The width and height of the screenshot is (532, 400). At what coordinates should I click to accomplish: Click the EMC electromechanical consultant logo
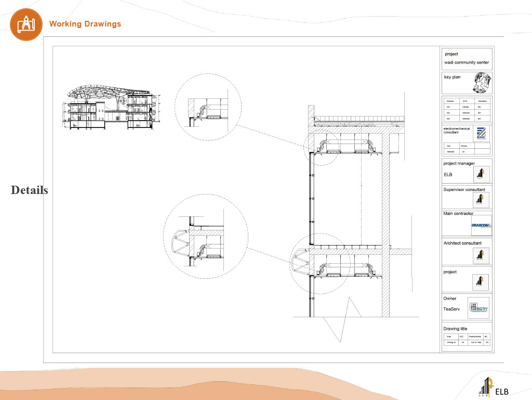481,133
